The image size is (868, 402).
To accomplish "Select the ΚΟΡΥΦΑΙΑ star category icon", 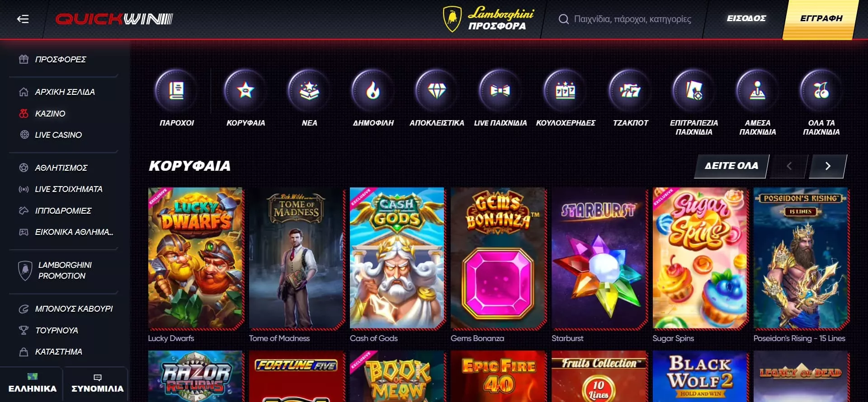I will coord(245,91).
